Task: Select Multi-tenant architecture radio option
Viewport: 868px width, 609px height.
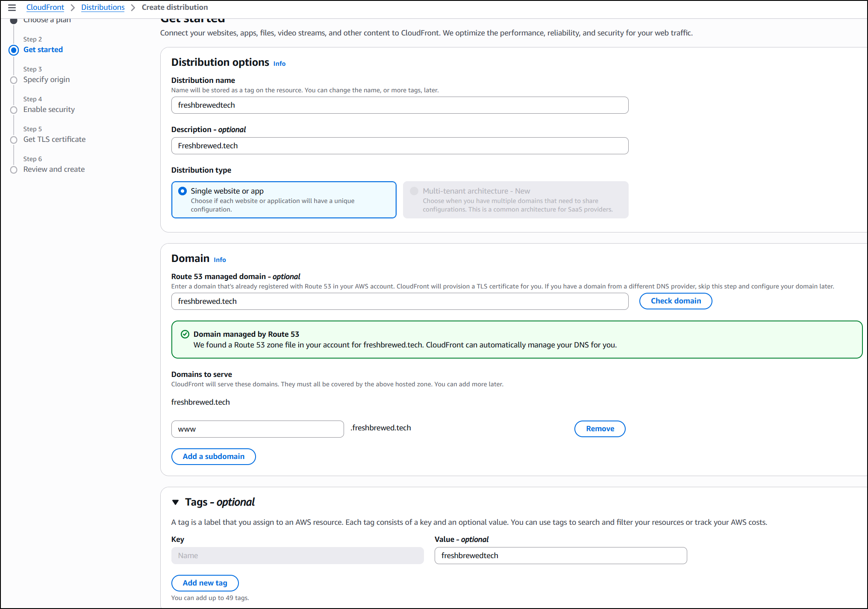Action: pos(414,191)
